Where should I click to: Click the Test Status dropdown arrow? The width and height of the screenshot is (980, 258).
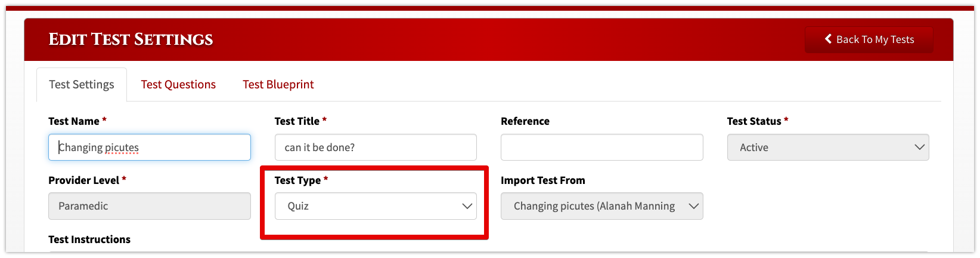click(919, 147)
